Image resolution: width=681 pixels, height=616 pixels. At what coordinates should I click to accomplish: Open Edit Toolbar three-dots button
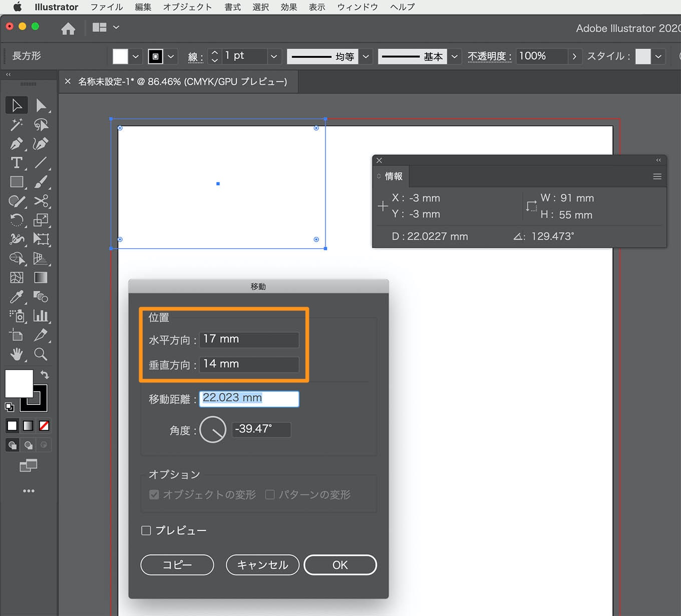[29, 491]
